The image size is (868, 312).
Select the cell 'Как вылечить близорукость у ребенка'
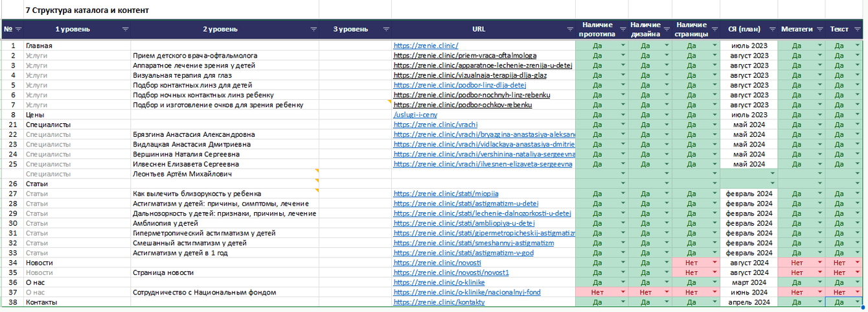tap(225, 194)
